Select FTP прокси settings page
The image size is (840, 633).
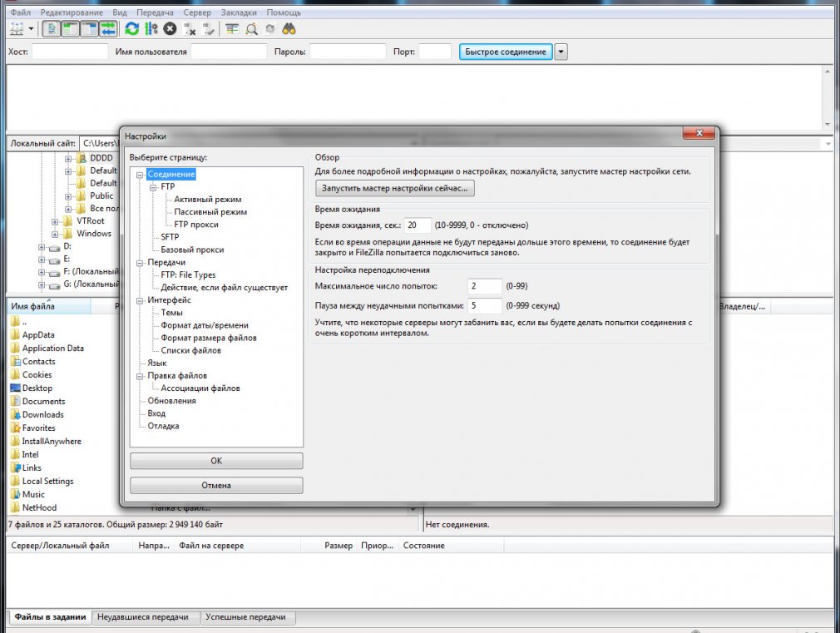pyautogui.click(x=196, y=225)
